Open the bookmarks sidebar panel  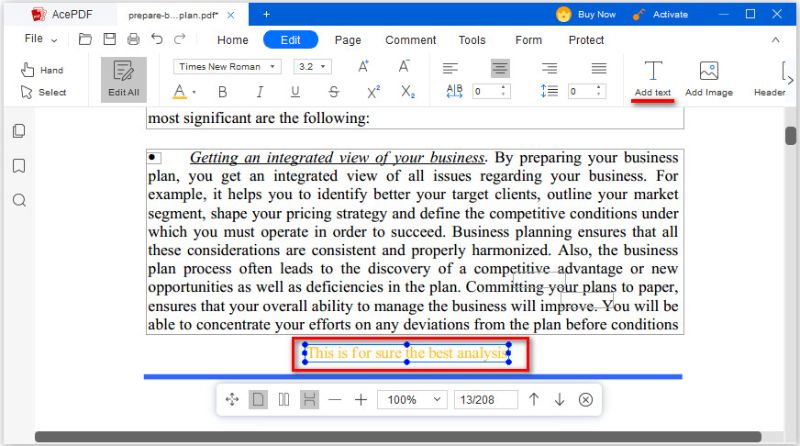click(x=19, y=166)
